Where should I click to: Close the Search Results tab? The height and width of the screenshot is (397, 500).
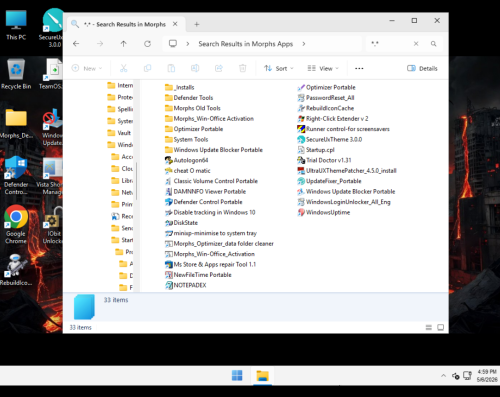click(175, 24)
